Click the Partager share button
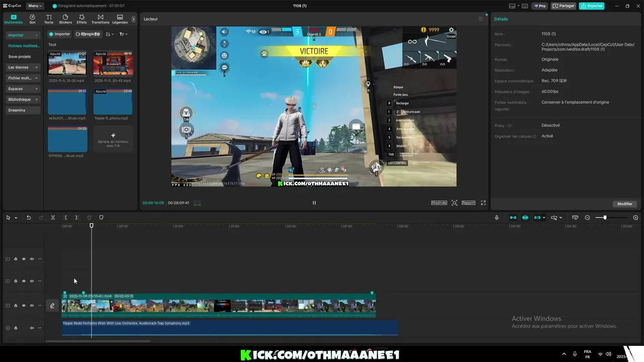Image resolution: width=644 pixels, height=362 pixels. pos(563,6)
